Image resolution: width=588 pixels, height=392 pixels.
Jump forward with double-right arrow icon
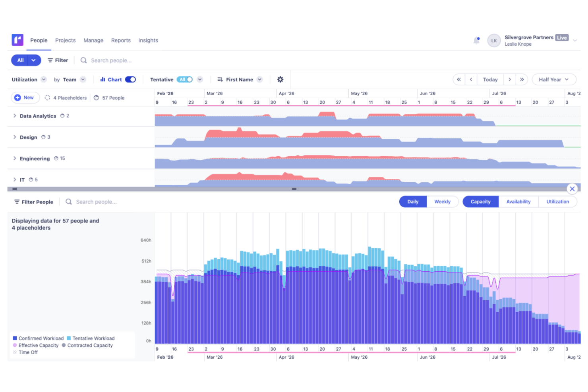click(x=522, y=79)
